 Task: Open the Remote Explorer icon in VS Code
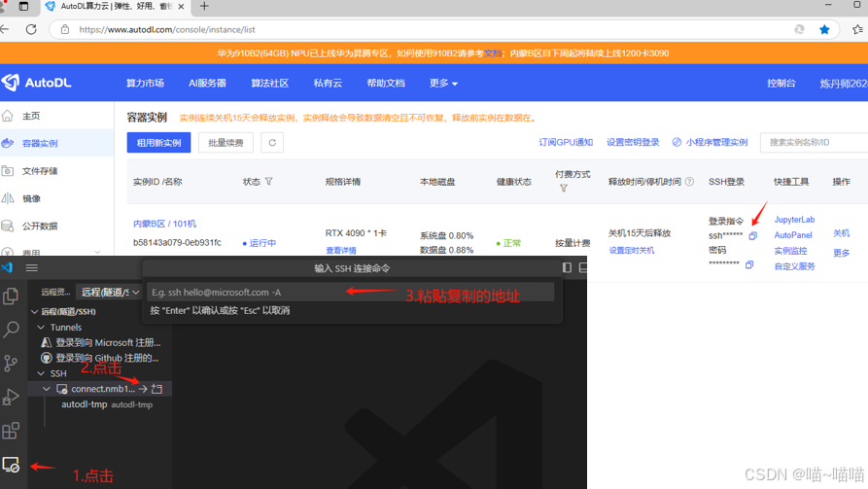pos(11,465)
